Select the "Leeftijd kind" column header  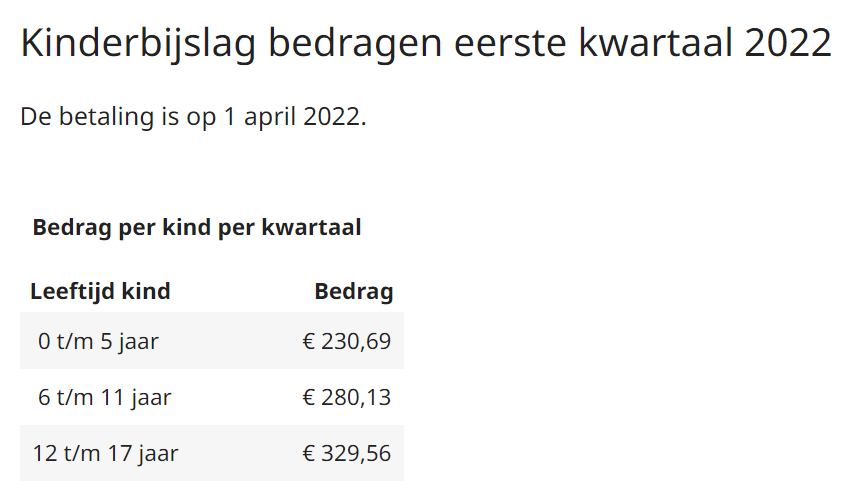point(100,292)
